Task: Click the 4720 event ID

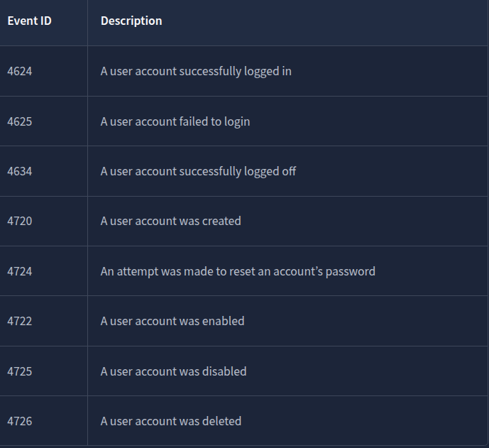Action: point(20,221)
